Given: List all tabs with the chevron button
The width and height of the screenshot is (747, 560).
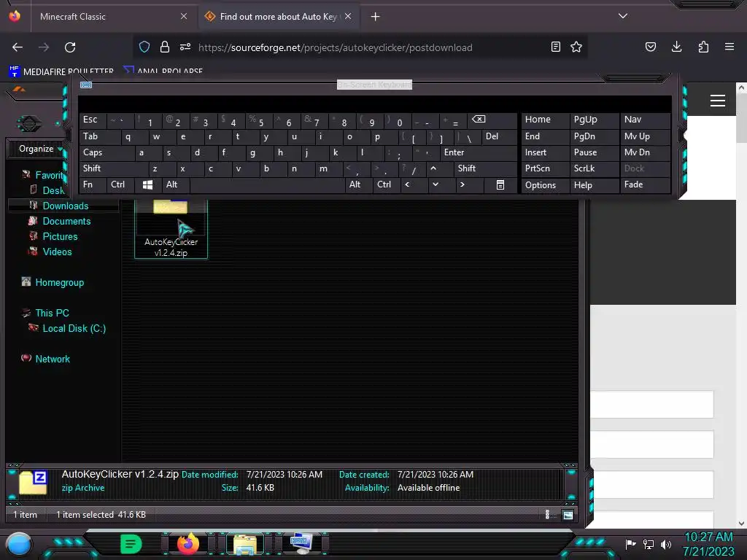Looking at the screenshot, I should tap(623, 16).
